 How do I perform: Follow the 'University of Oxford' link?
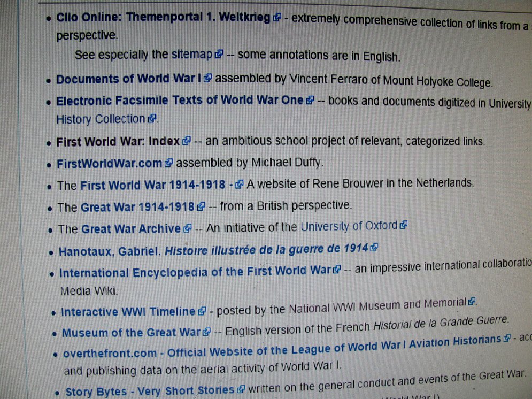[x=349, y=226]
